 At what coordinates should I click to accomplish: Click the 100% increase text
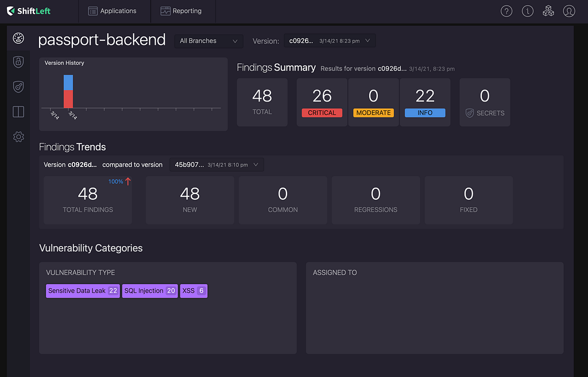115,182
